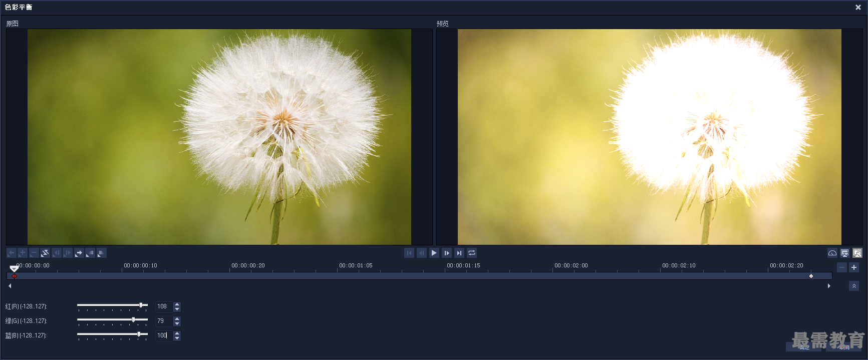Jump to the end frame
The width and height of the screenshot is (868, 360).
[459, 253]
